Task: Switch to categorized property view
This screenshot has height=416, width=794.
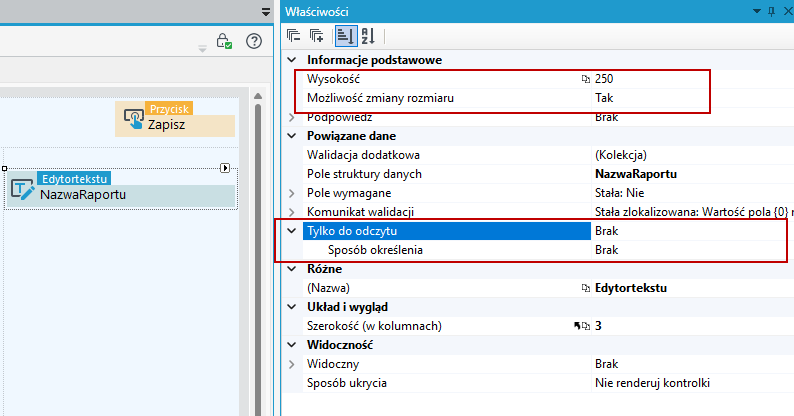Action: [x=346, y=36]
